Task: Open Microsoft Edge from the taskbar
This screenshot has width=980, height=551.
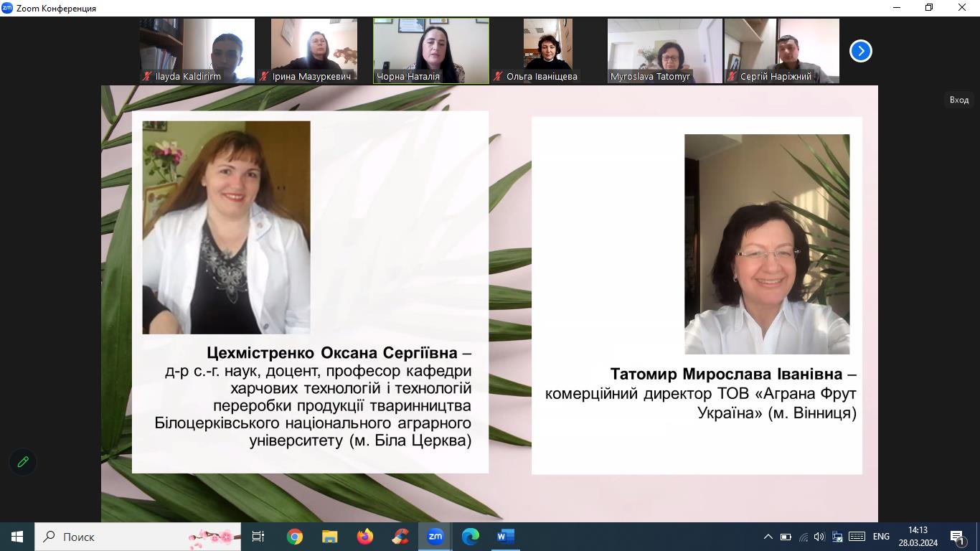Action: pyautogui.click(x=471, y=537)
